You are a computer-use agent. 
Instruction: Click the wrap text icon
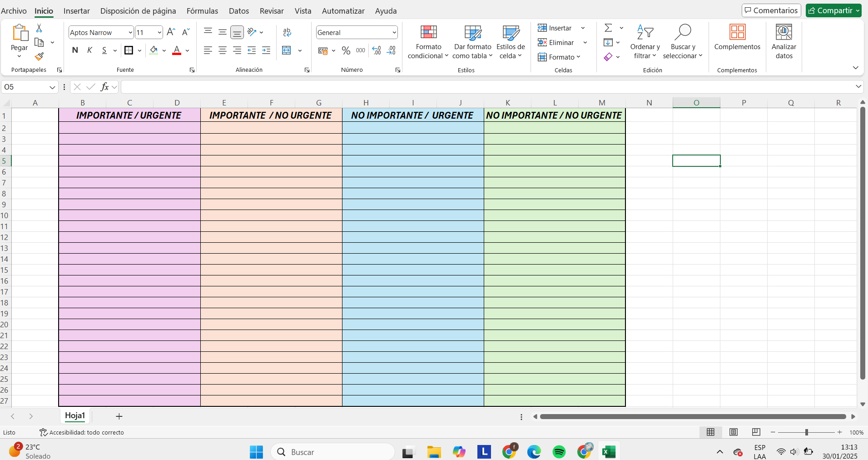(x=287, y=32)
